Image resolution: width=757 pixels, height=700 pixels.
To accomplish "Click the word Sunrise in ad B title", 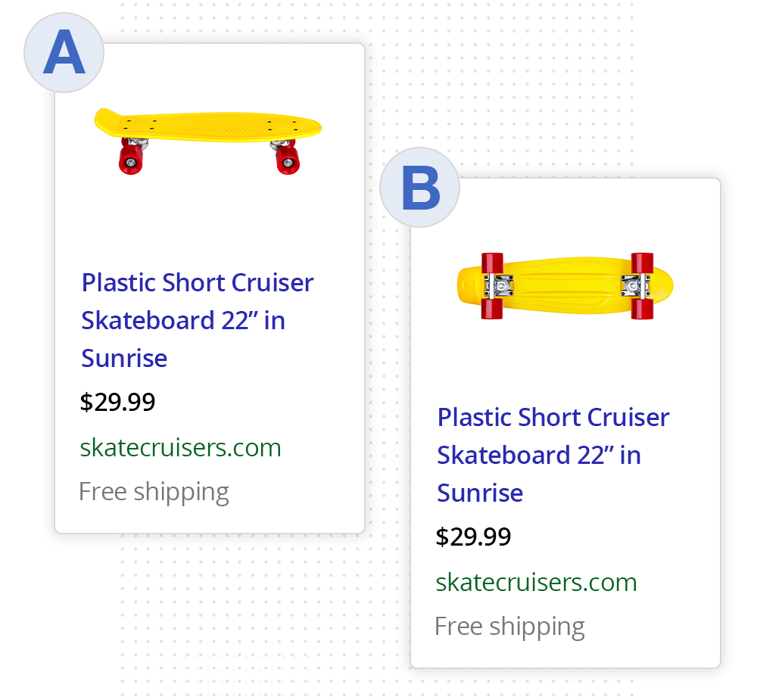I will click(480, 493).
